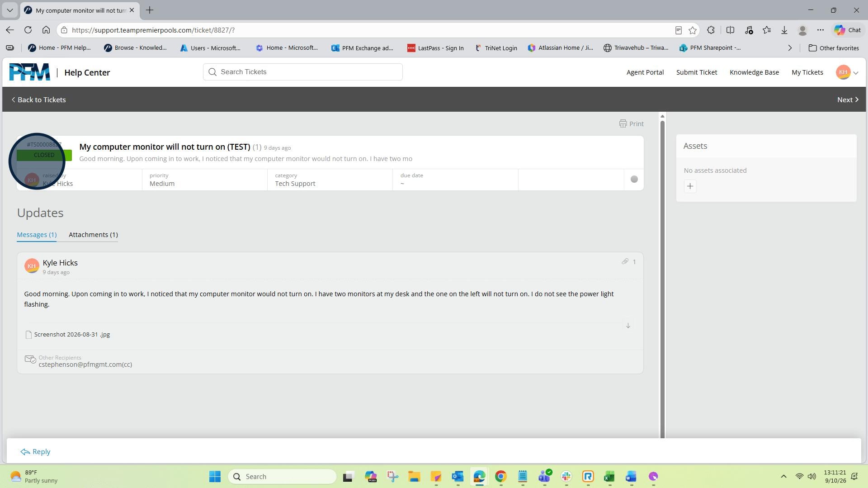868x488 pixels.
Task: Click Reply to respond to ticket
Action: (x=35, y=451)
